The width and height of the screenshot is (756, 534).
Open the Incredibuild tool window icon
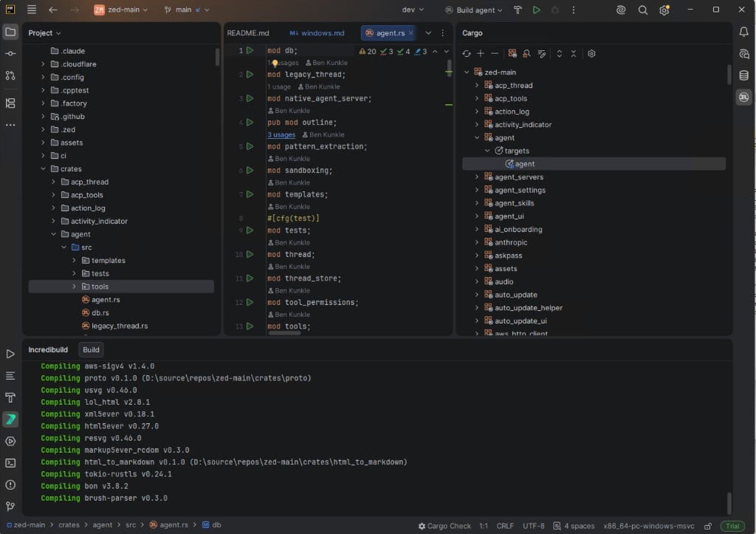tap(10, 420)
